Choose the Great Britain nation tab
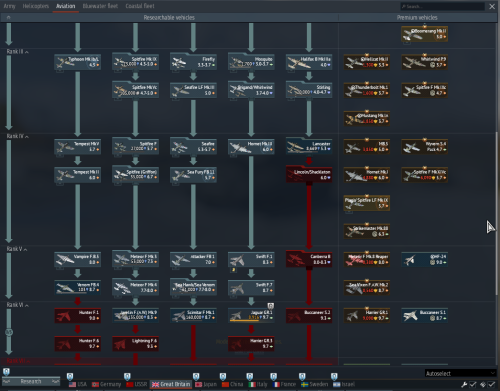 pyautogui.click(x=171, y=384)
